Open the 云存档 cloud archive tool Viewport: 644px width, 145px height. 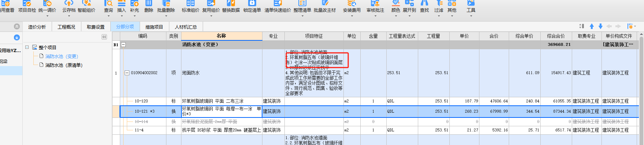[x=69, y=7]
